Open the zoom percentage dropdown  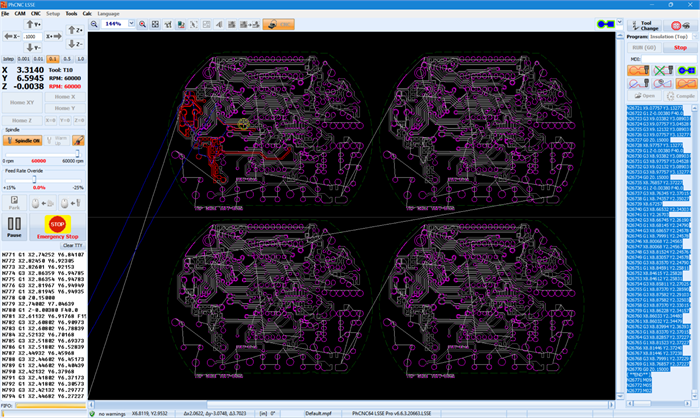click(x=131, y=24)
